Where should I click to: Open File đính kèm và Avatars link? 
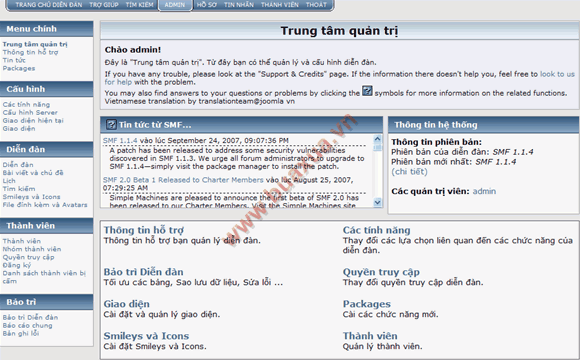45,205
